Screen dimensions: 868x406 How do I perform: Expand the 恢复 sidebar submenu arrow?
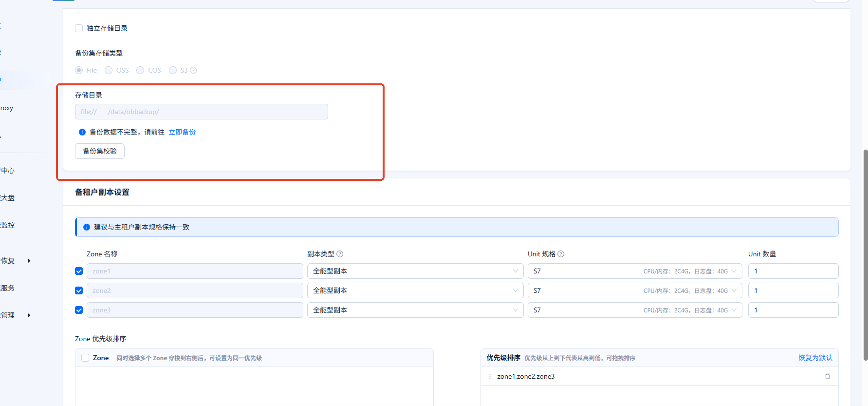click(x=29, y=261)
